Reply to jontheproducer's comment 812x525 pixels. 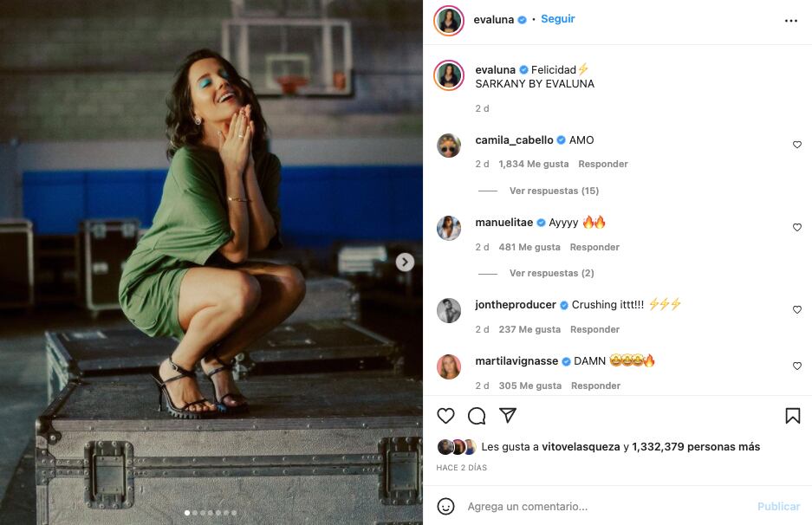click(594, 329)
